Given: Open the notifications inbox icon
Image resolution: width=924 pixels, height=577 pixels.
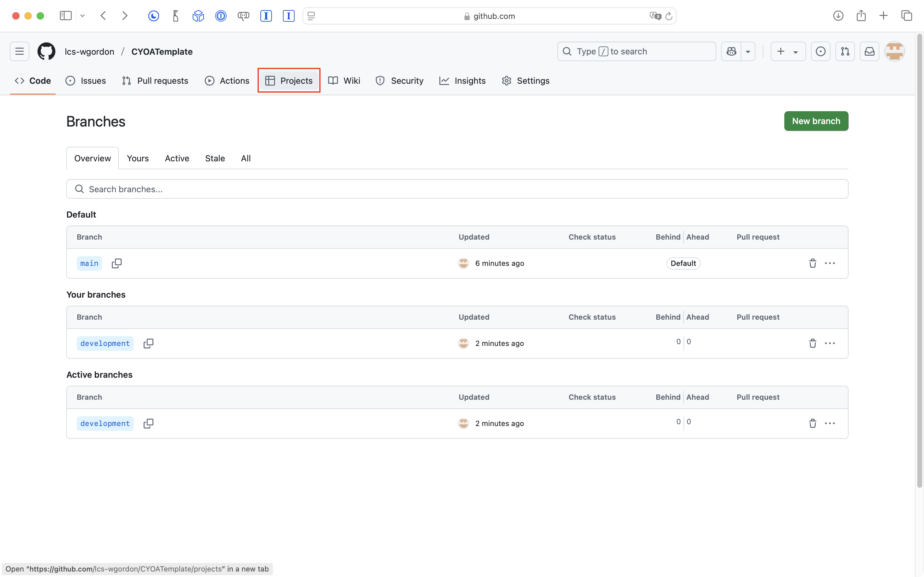Looking at the screenshot, I should (869, 52).
